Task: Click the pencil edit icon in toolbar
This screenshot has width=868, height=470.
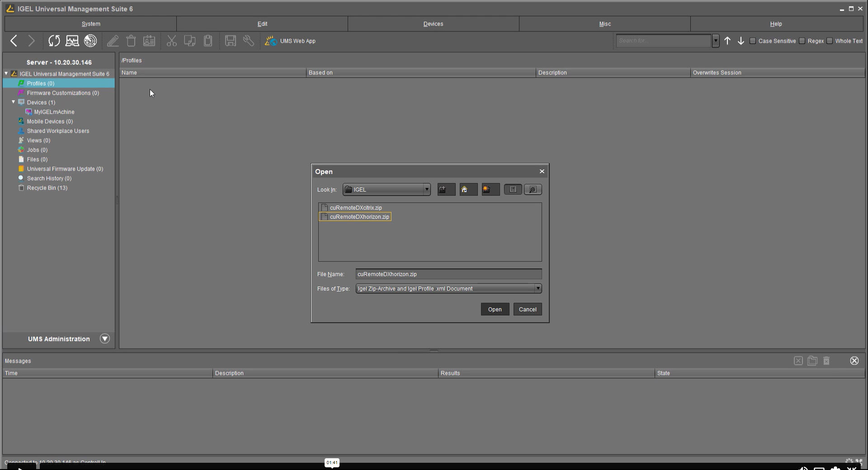Action: (113, 41)
